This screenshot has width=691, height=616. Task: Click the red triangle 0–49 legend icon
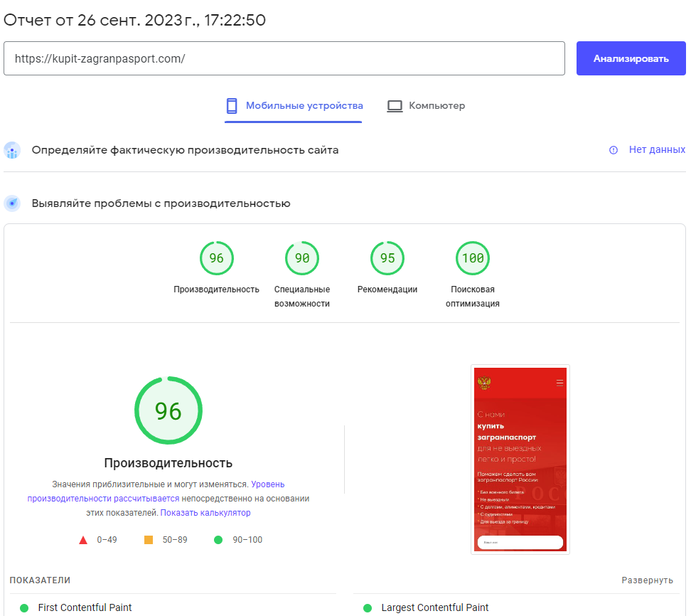[x=83, y=540]
